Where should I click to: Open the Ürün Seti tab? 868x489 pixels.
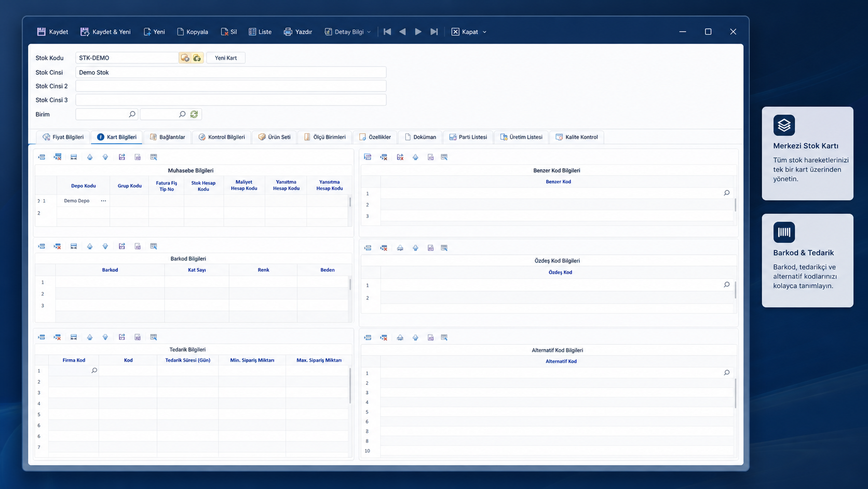tap(274, 137)
